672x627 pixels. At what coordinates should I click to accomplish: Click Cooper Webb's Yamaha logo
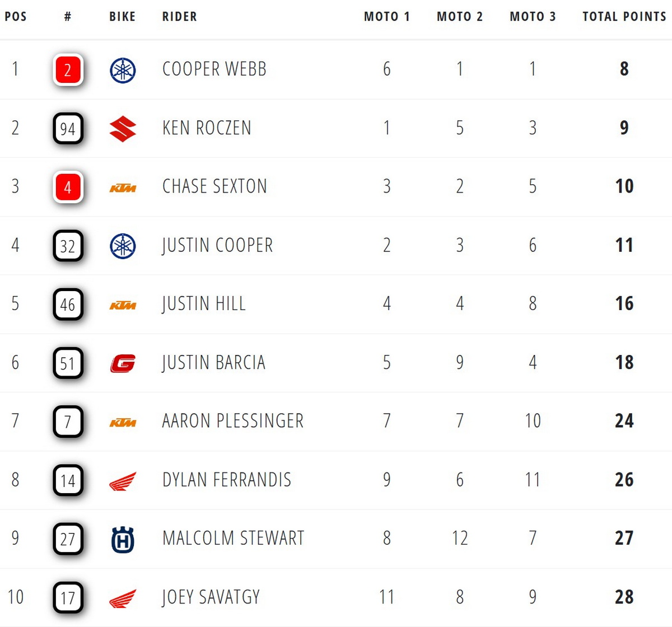coord(123,70)
